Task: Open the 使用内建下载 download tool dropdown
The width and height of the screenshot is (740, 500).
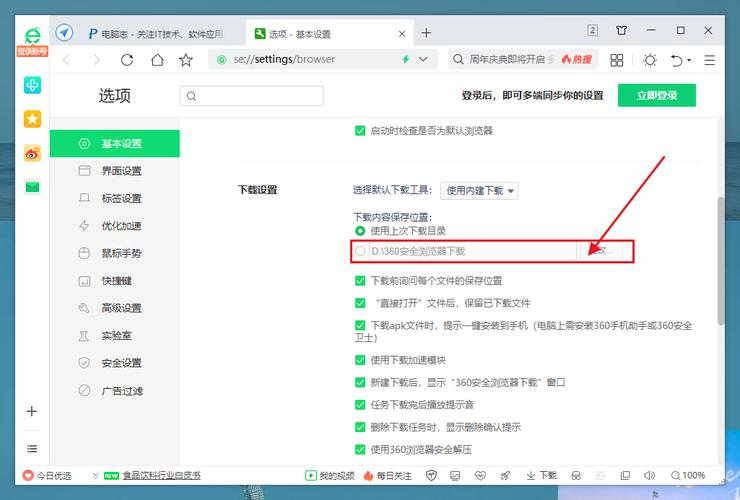Action: 479,190
